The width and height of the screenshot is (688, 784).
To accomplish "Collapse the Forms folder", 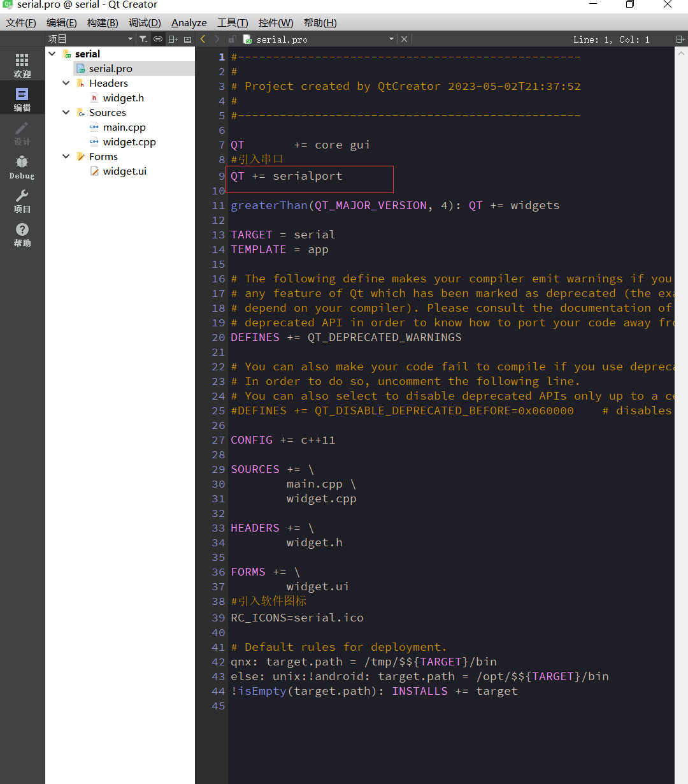I will point(66,157).
